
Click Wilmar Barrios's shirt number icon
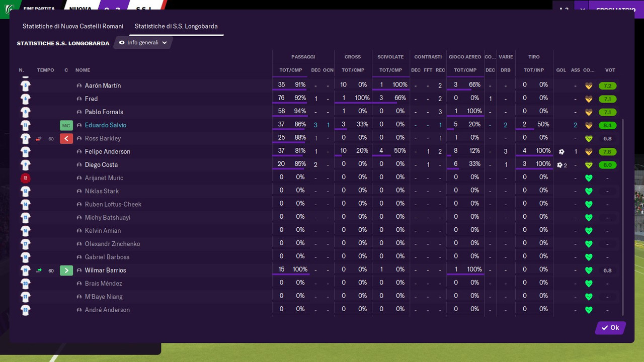25,270
